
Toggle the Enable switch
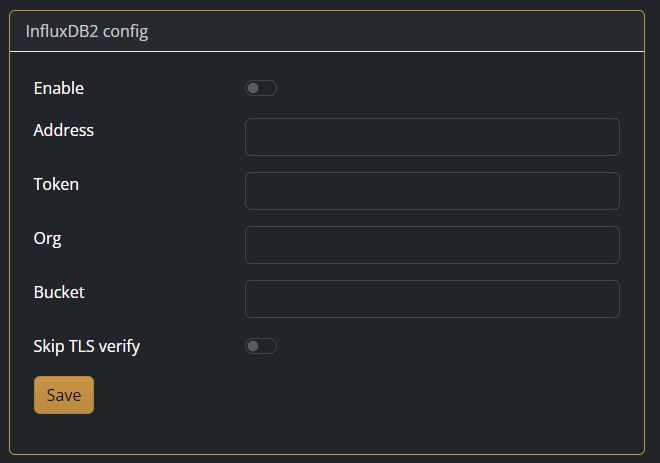[x=261, y=88]
